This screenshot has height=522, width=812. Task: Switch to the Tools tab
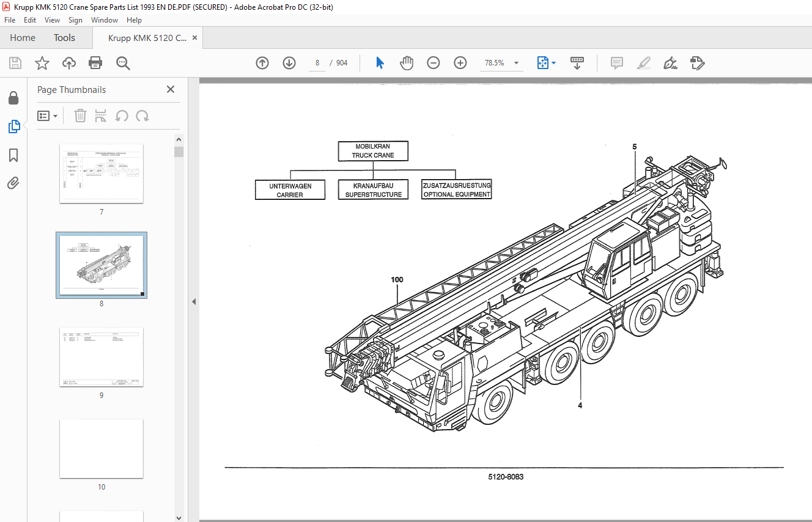(x=64, y=38)
